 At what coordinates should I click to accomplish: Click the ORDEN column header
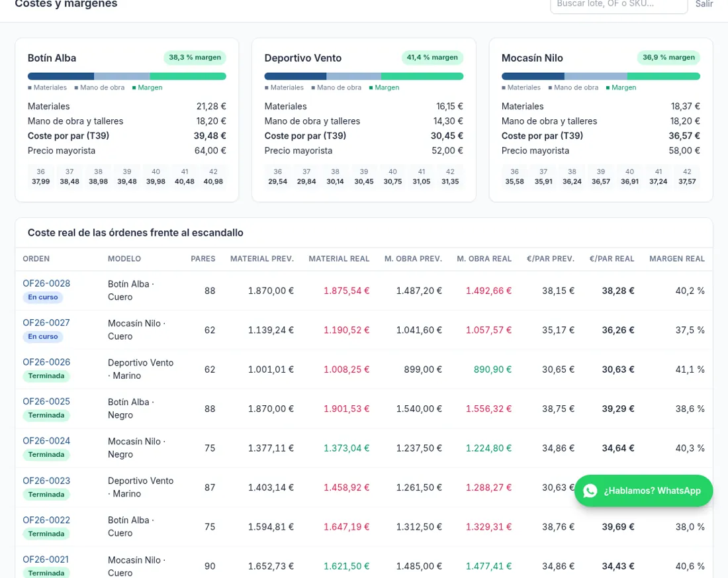tap(36, 259)
